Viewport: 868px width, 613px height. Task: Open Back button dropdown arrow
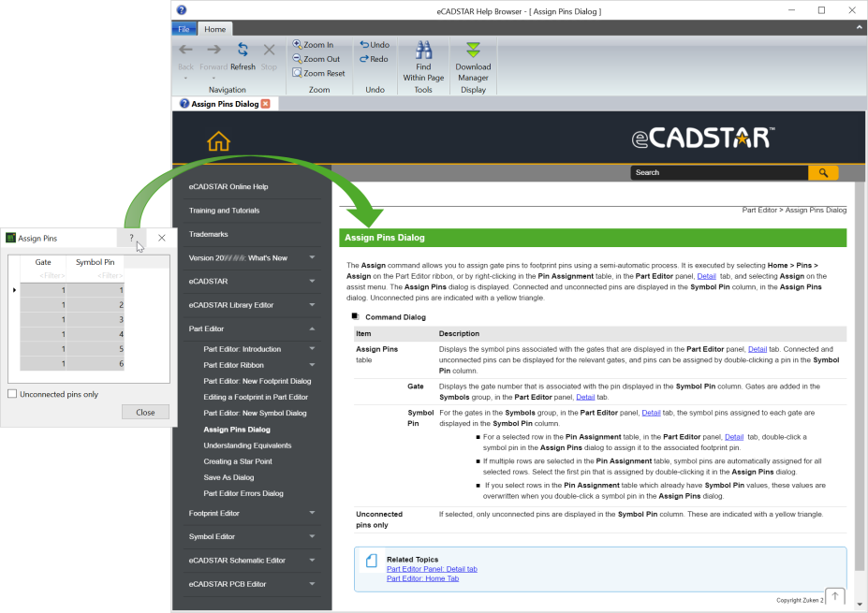pyautogui.click(x=185, y=78)
